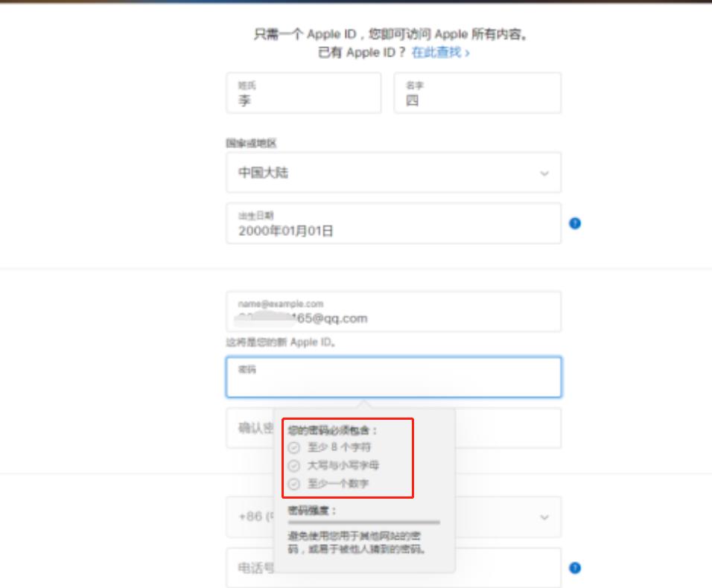Click the email field ending in @qq.com
Screen dimensions: 712x588
[x=393, y=312]
